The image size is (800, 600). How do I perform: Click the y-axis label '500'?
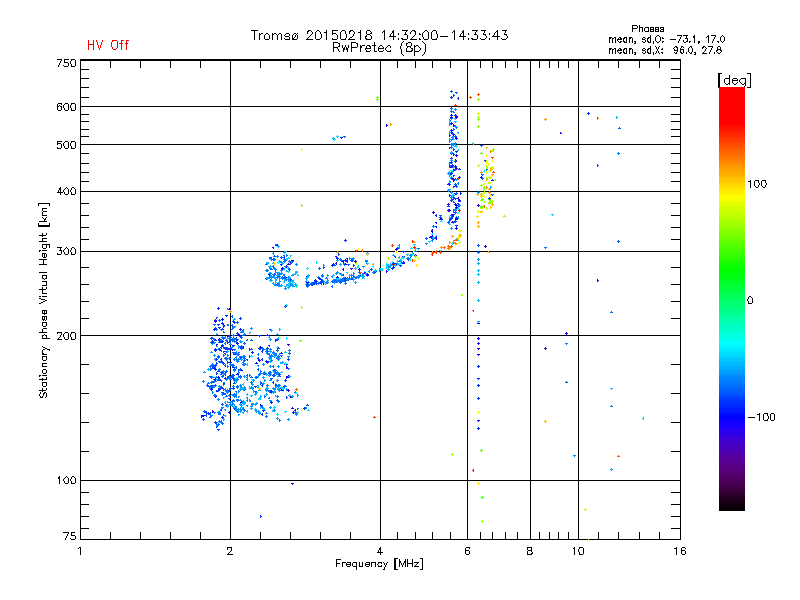coord(67,145)
